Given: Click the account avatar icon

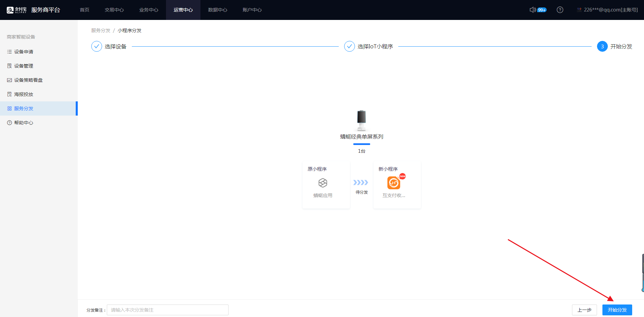Looking at the screenshot, I should [x=579, y=10].
